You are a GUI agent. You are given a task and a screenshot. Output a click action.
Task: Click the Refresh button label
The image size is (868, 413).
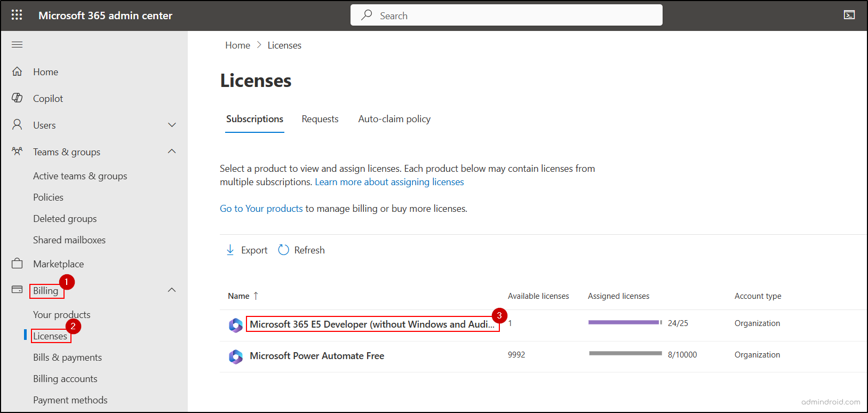point(309,250)
